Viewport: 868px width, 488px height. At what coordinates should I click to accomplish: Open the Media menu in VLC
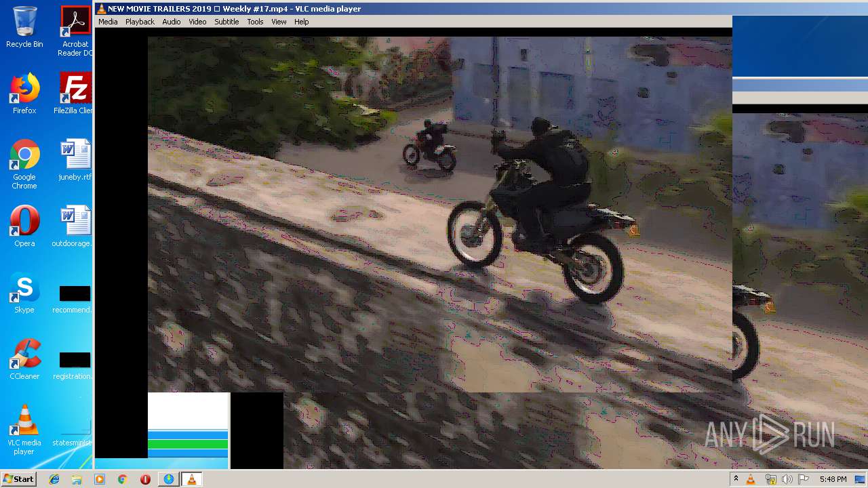click(x=108, y=22)
